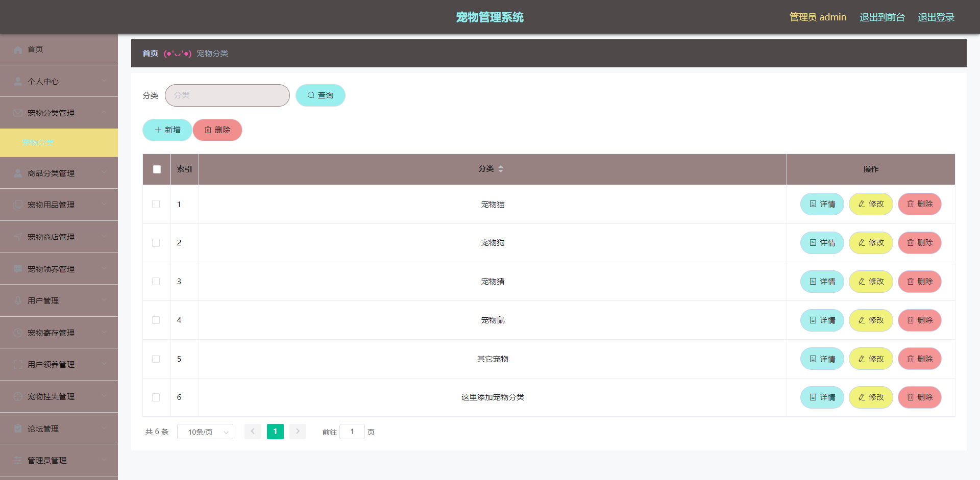This screenshot has width=980, height=480.
Task: Open the 论坛管理 headset icon
Action: 17,428
